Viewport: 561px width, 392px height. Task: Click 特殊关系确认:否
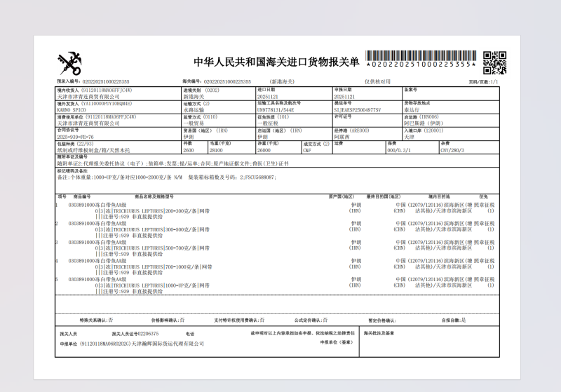(96, 320)
